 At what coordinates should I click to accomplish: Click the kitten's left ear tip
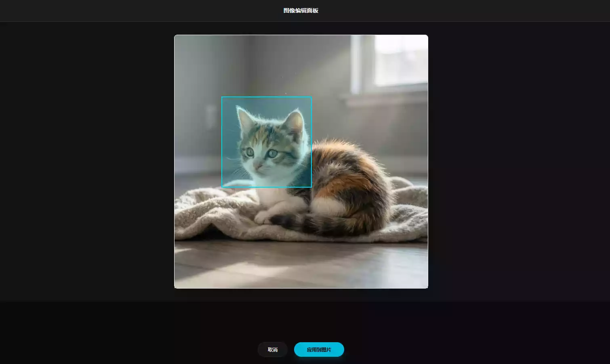238,108
